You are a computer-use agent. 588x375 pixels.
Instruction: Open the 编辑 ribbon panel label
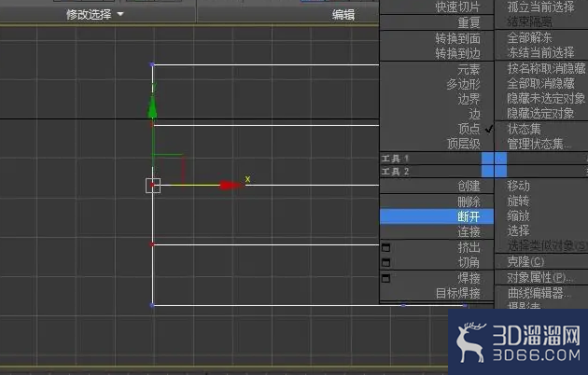(x=343, y=15)
